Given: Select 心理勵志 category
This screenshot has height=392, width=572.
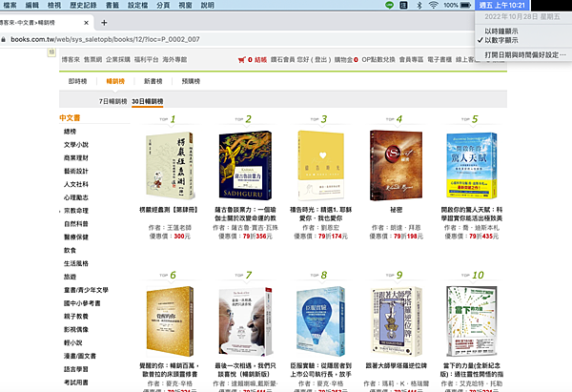Looking at the screenshot, I should (x=76, y=197).
